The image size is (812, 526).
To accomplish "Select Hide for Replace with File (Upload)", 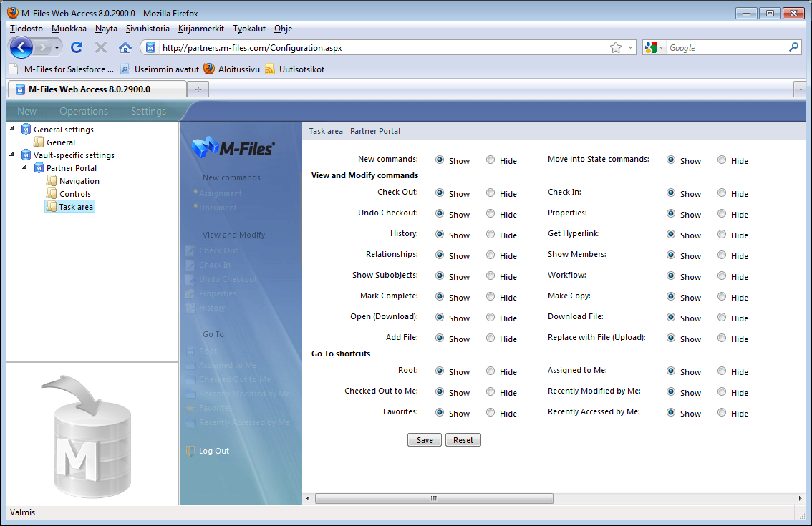I will (x=721, y=338).
